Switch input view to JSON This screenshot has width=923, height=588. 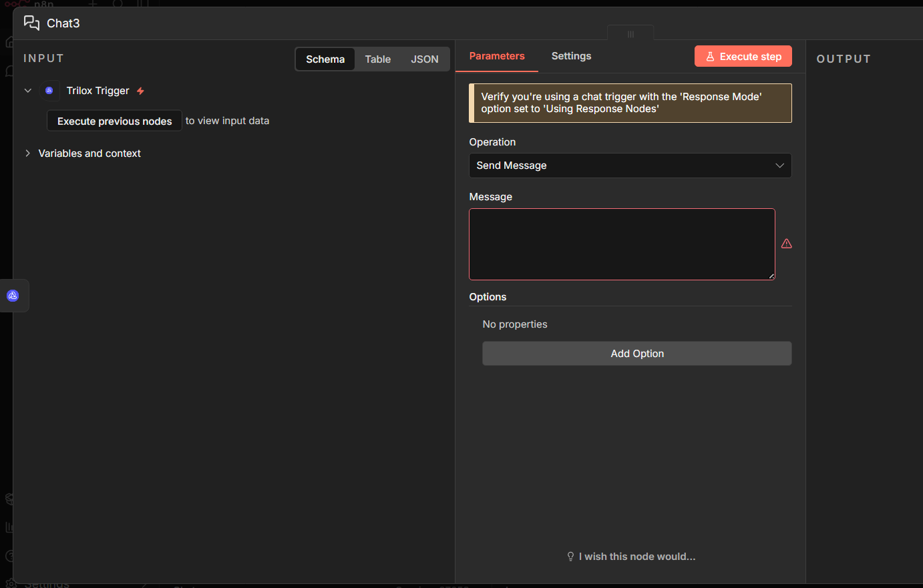(x=425, y=59)
